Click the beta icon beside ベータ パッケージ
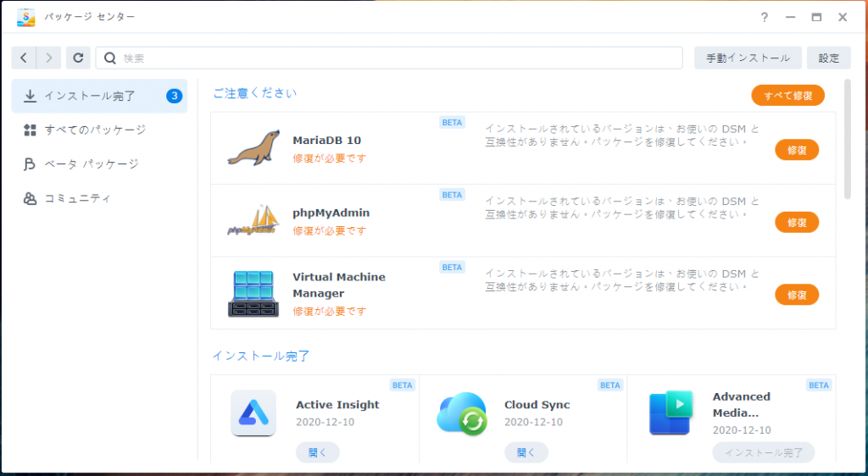Screen dimensions: 868x476 click(x=30, y=164)
